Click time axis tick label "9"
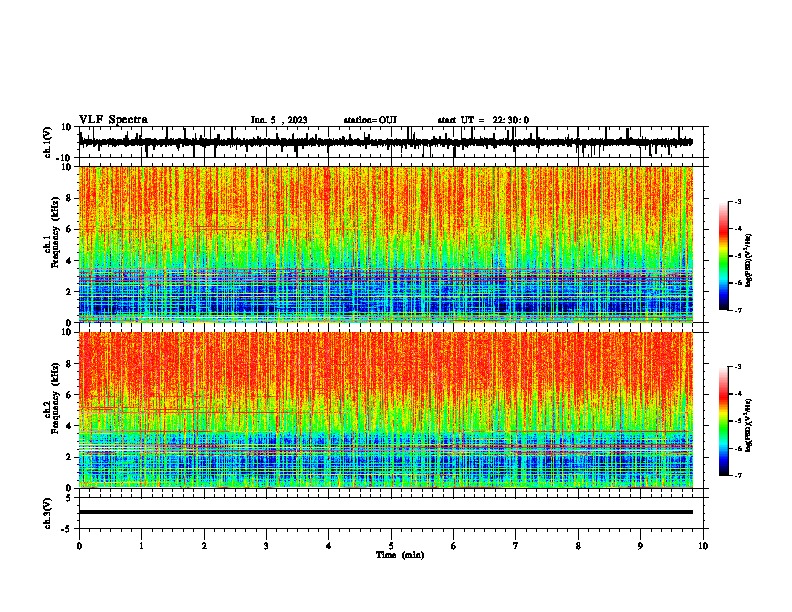 (640, 546)
